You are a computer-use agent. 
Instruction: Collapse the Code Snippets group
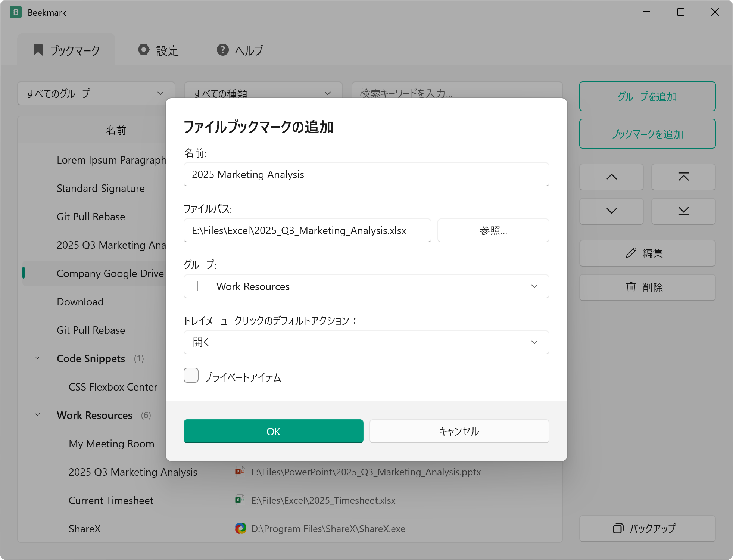tap(37, 358)
